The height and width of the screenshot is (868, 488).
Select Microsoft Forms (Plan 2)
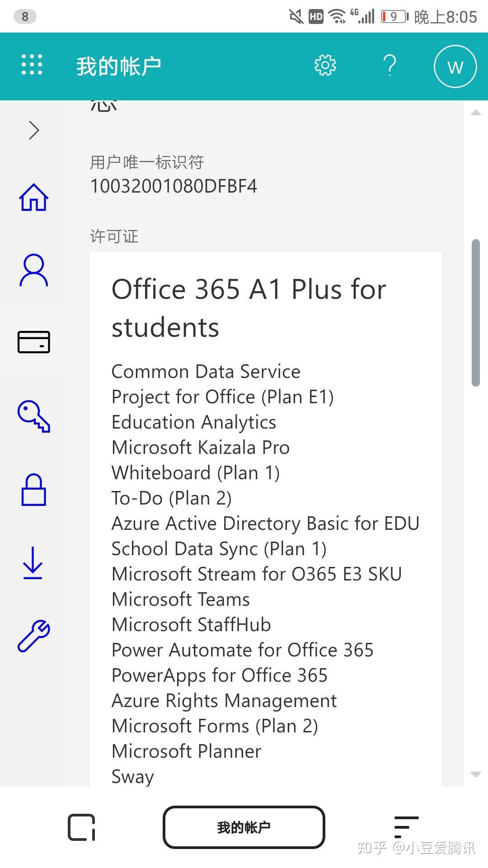(215, 726)
